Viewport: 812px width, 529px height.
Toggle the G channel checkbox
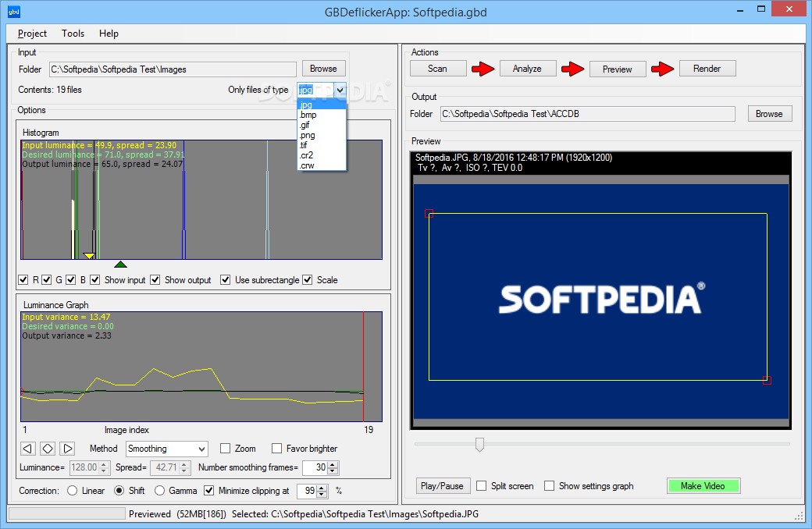[x=47, y=280]
